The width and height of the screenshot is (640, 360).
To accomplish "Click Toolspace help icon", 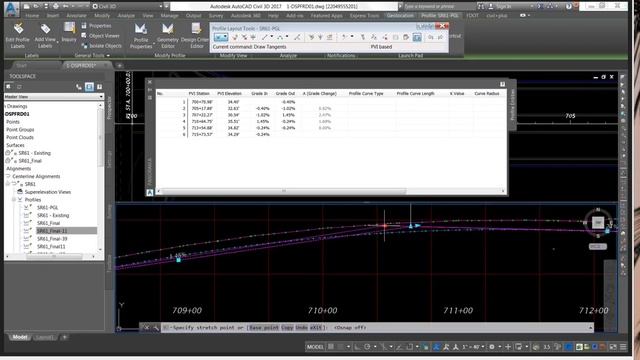I will 99,87.
